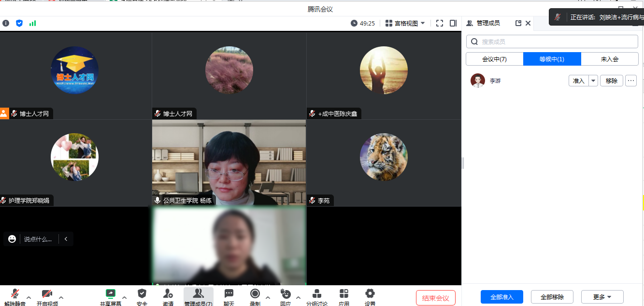Pop out the member management panel
The image size is (644, 306).
pyautogui.click(x=518, y=23)
